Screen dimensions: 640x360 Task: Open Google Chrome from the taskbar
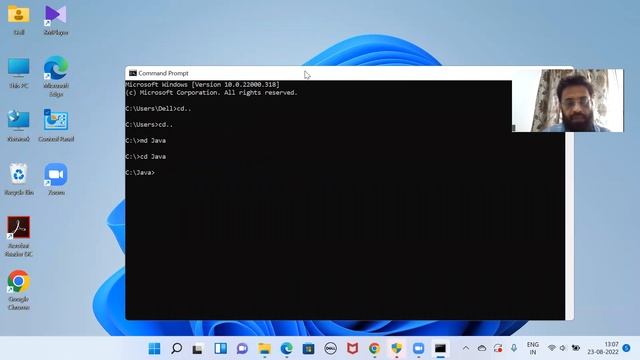[x=374, y=349]
